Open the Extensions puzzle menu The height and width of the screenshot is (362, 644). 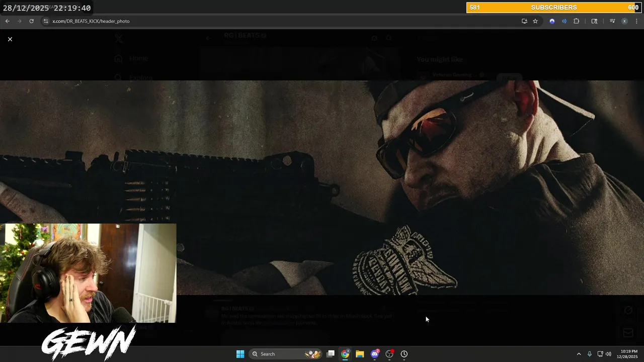tap(577, 21)
